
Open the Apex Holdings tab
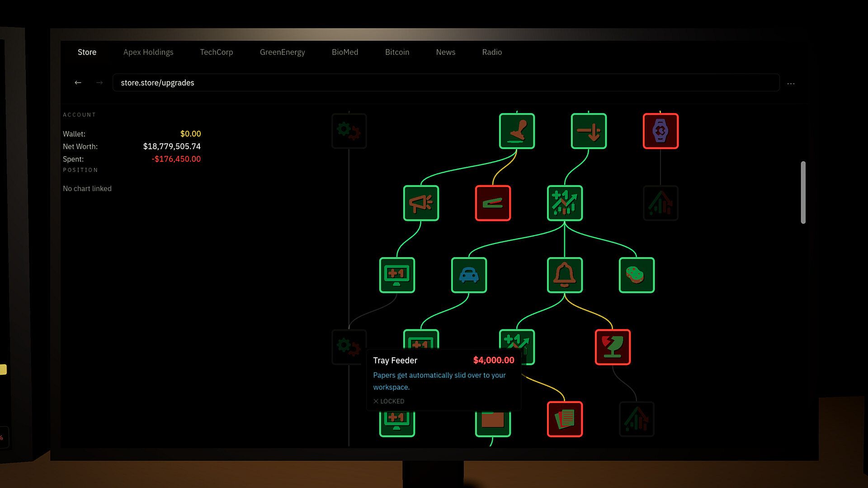(x=148, y=52)
